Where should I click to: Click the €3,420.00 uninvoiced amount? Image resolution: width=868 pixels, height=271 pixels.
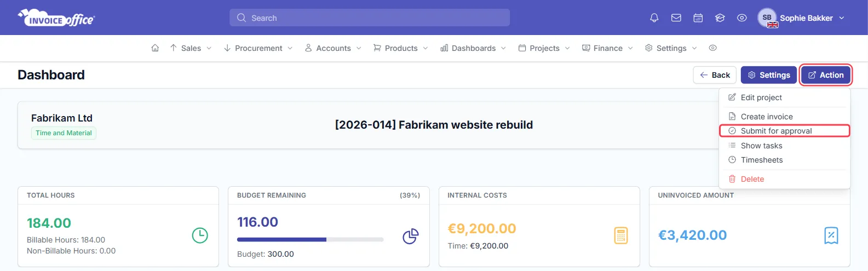(x=692, y=235)
